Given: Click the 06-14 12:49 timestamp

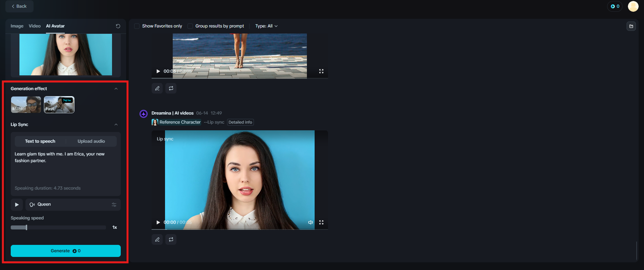Looking at the screenshot, I should click(x=209, y=113).
